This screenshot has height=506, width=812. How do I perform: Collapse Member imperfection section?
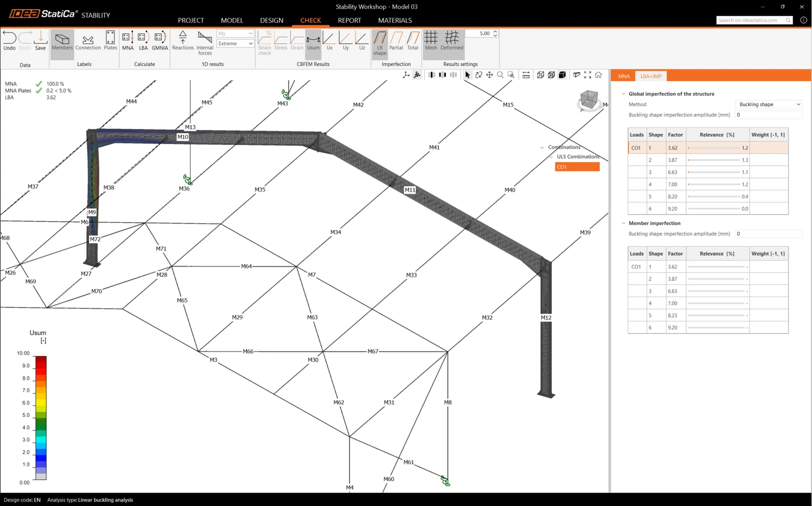[x=624, y=223]
